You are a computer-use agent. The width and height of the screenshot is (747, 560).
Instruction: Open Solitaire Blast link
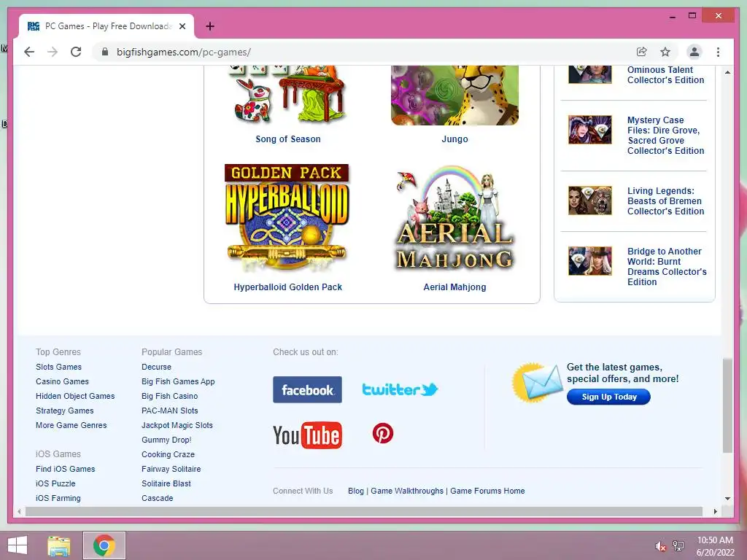(166, 483)
